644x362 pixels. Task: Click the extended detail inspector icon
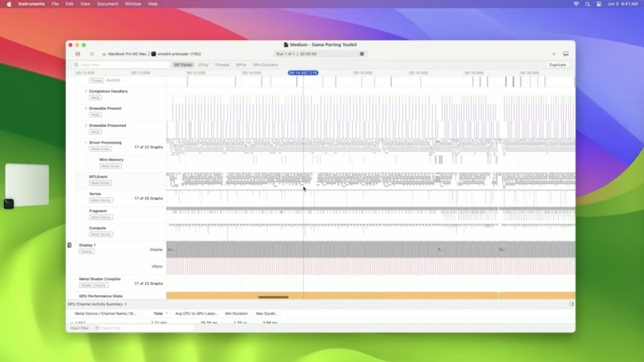[x=571, y=304]
